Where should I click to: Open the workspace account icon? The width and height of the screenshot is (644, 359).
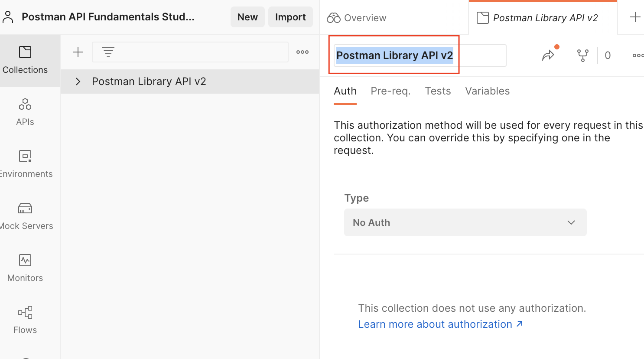(8, 16)
